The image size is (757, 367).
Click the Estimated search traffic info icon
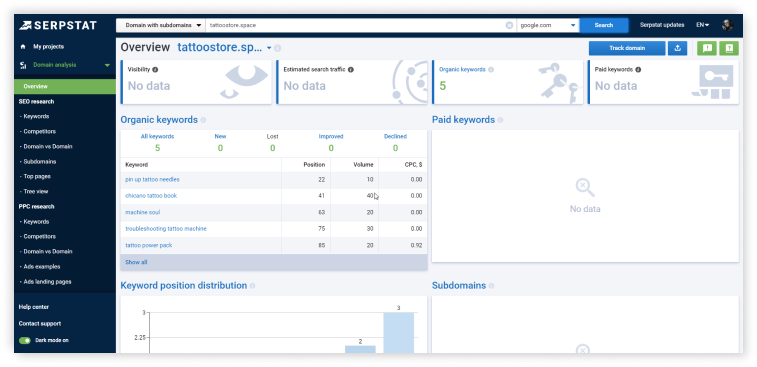tap(350, 70)
